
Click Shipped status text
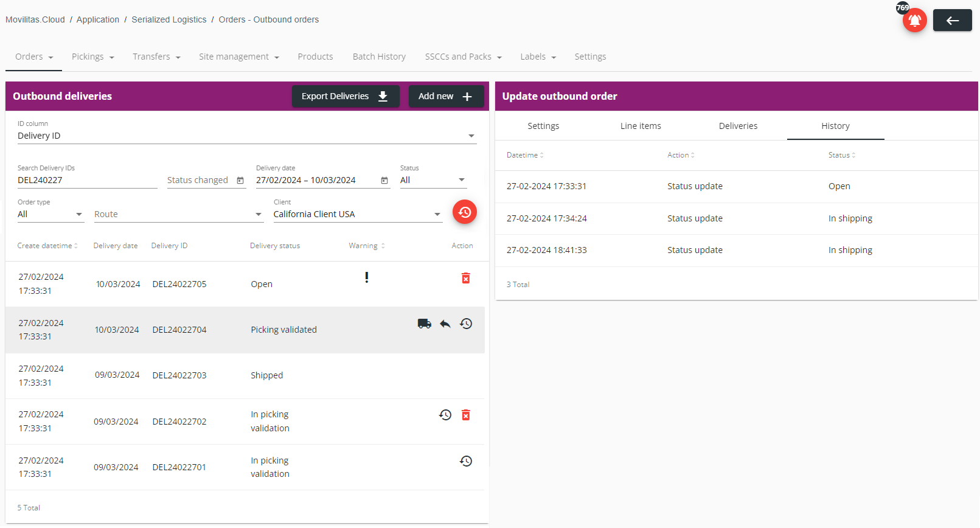click(x=266, y=375)
